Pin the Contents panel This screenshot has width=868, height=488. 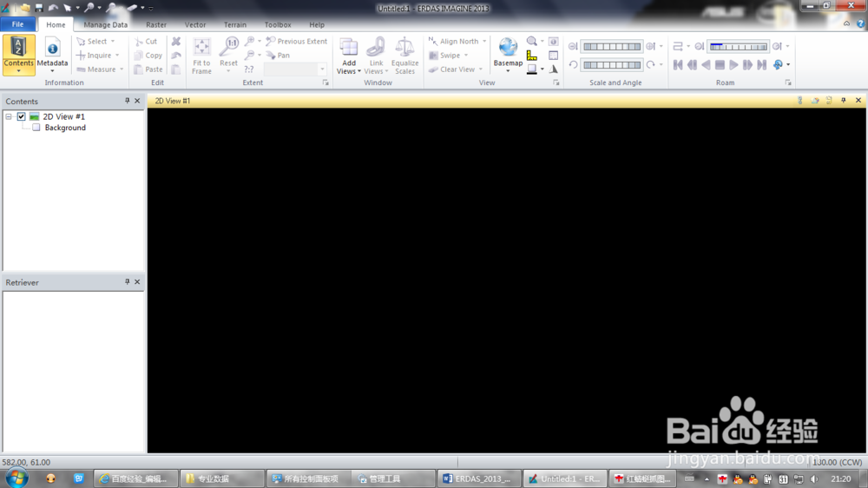click(x=128, y=101)
